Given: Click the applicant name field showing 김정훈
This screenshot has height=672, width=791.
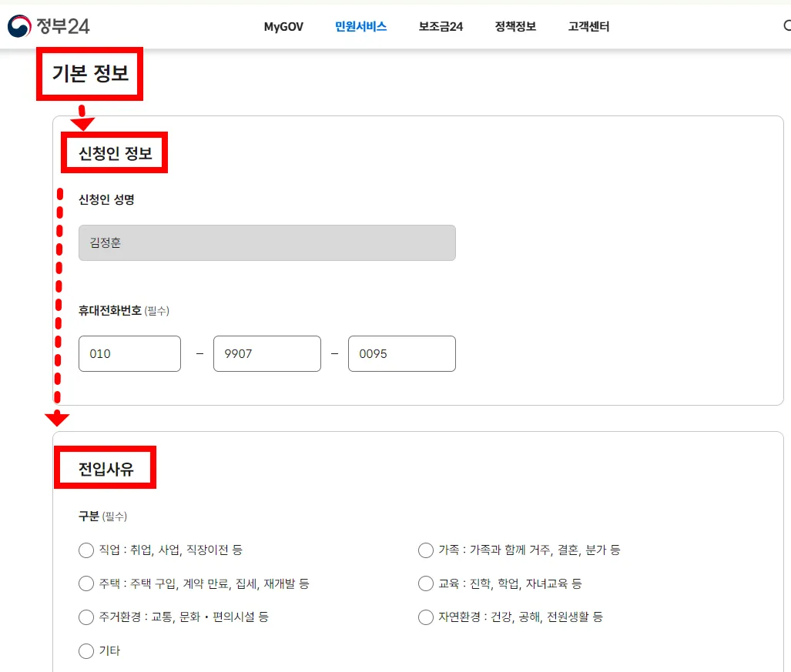Looking at the screenshot, I should (x=267, y=242).
